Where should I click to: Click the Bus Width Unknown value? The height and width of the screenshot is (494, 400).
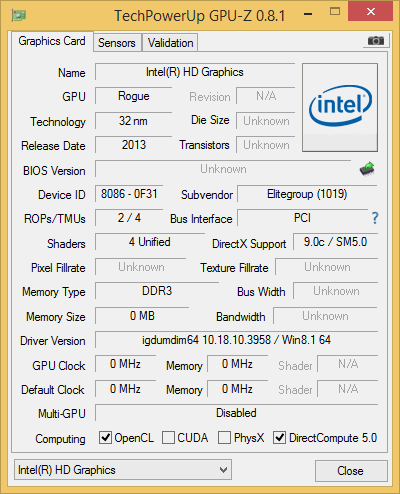(x=336, y=291)
